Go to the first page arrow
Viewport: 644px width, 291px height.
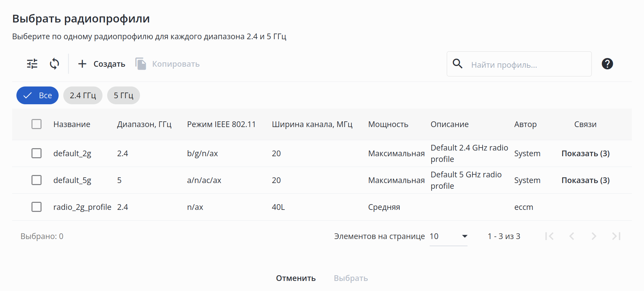pyautogui.click(x=549, y=236)
